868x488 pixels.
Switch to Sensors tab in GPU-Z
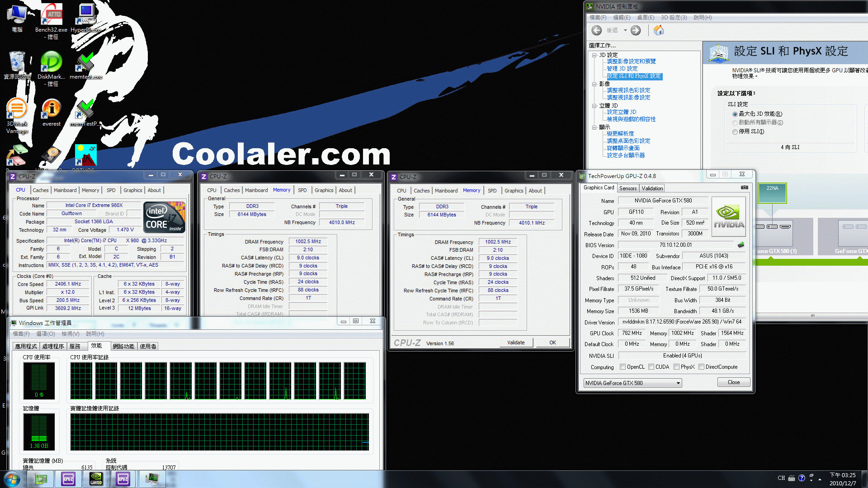(x=627, y=188)
